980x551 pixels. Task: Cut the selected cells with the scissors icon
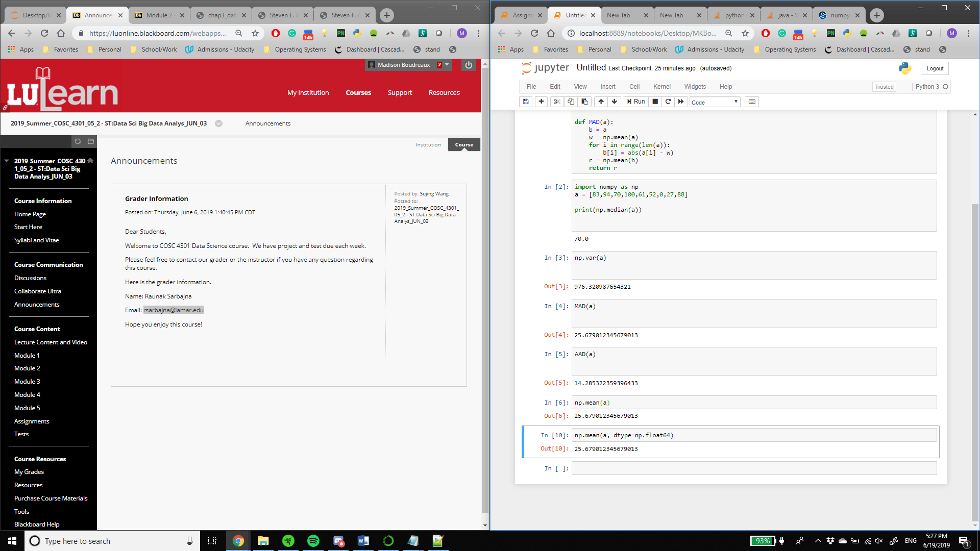click(x=557, y=102)
